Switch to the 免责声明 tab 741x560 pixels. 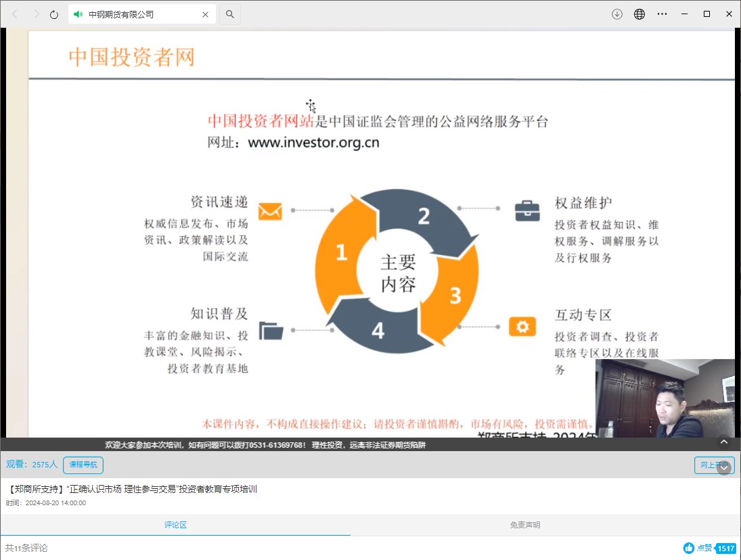(525, 525)
